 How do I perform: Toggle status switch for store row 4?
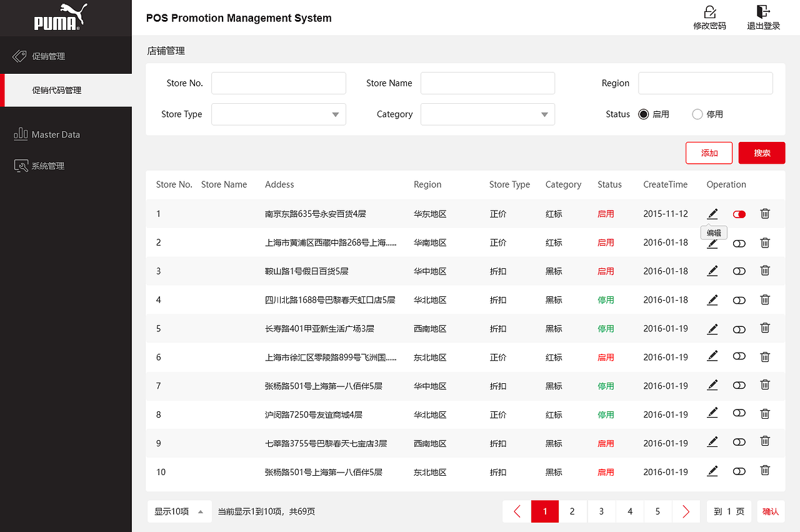[x=739, y=301]
